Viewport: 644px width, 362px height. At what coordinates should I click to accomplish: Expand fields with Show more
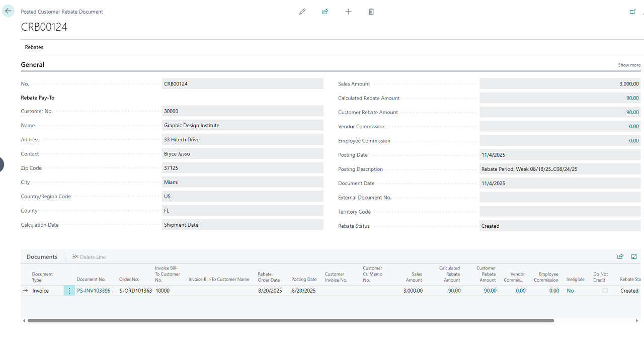tap(629, 65)
